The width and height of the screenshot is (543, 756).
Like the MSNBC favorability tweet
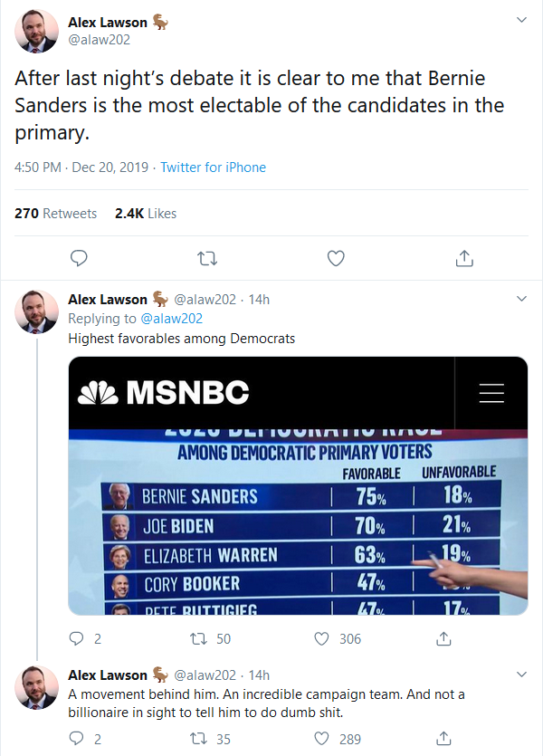coord(321,638)
